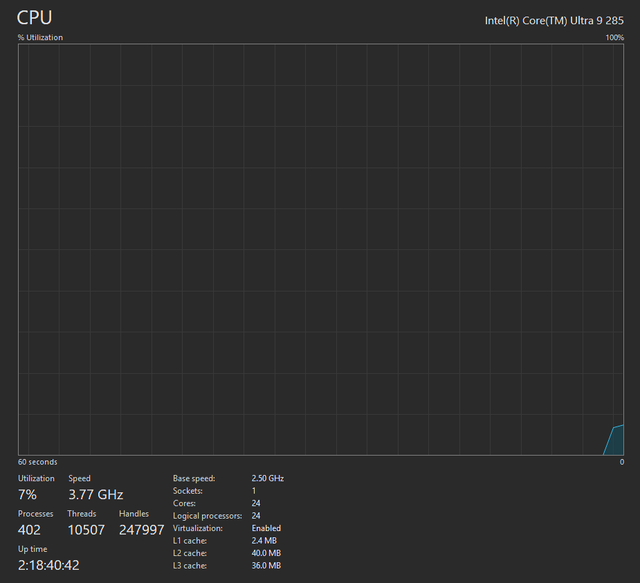This screenshot has width=640, height=583.
Task: Click the Handles count 247997
Action: (141, 530)
